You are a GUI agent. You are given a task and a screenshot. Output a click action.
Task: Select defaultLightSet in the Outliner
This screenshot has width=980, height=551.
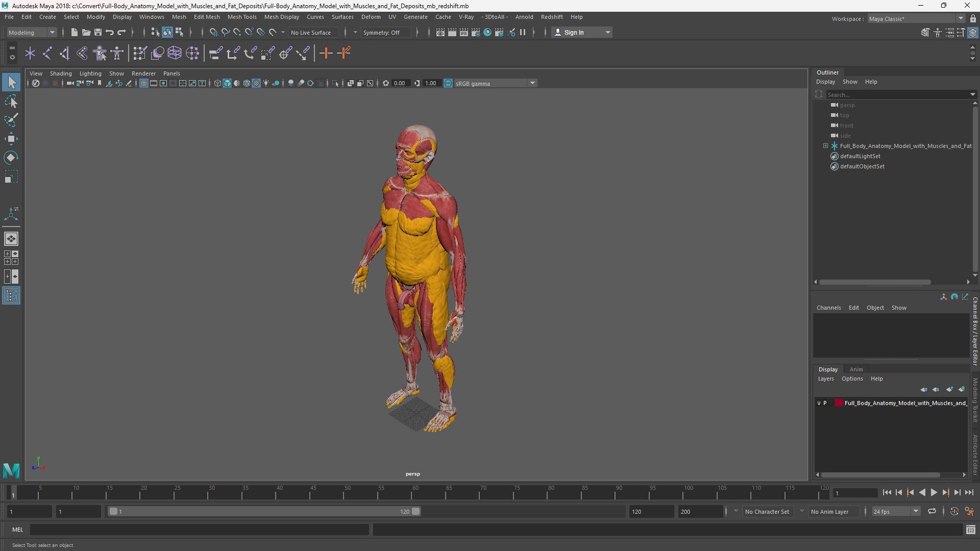860,156
